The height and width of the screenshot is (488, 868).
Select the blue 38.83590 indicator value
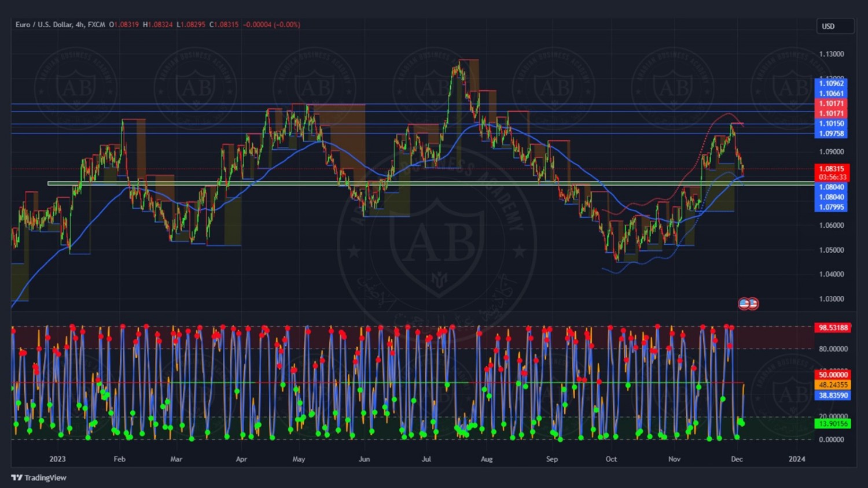pos(833,395)
